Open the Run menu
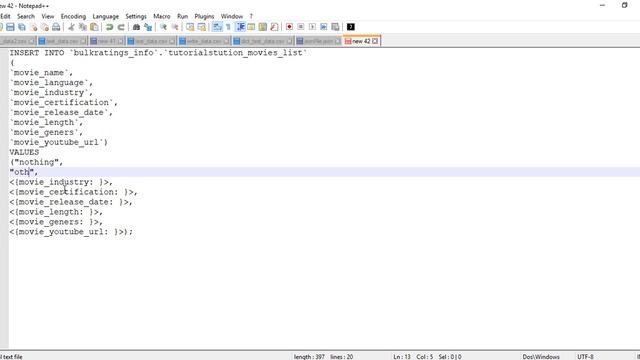Image resolution: width=640 pixels, height=360 pixels. coord(182,16)
